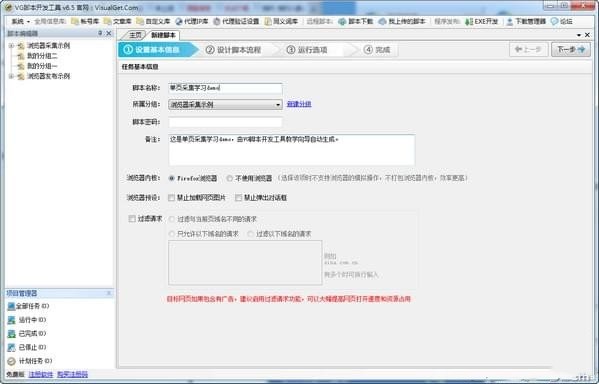Switch to the 主页 tab
Viewport: 599px width, 384px height.
(x=135, y=35)
